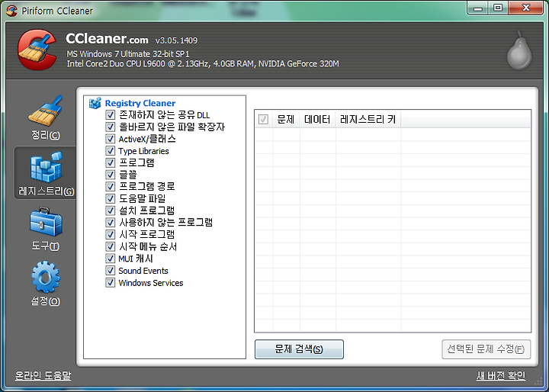This screenshot has width=549, height=392.
Task: Click the 정리(C) label text
Action: tap(46, 135)
